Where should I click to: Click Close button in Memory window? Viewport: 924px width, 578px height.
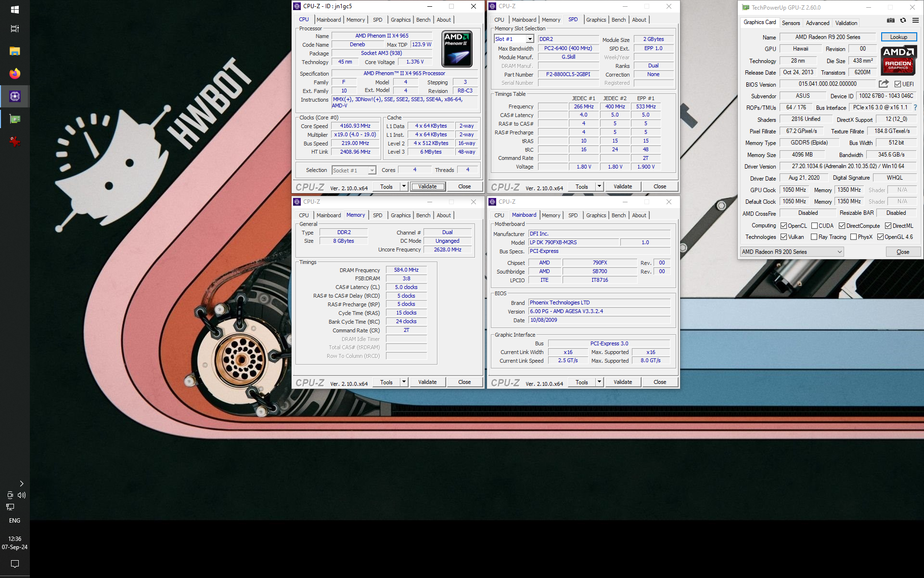(x=464, y=382)
